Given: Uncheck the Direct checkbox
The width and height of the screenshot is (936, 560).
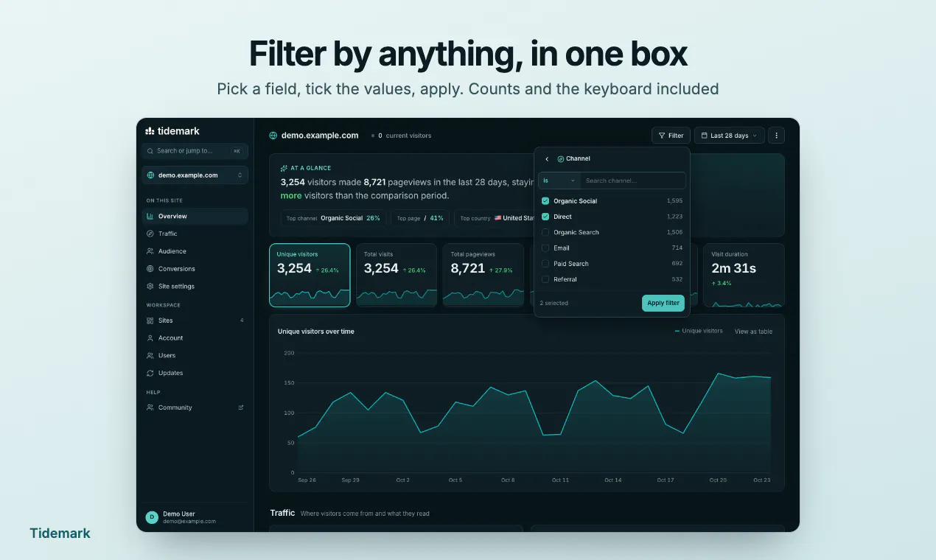Looking at the screenshot, I should pos(545,217).
